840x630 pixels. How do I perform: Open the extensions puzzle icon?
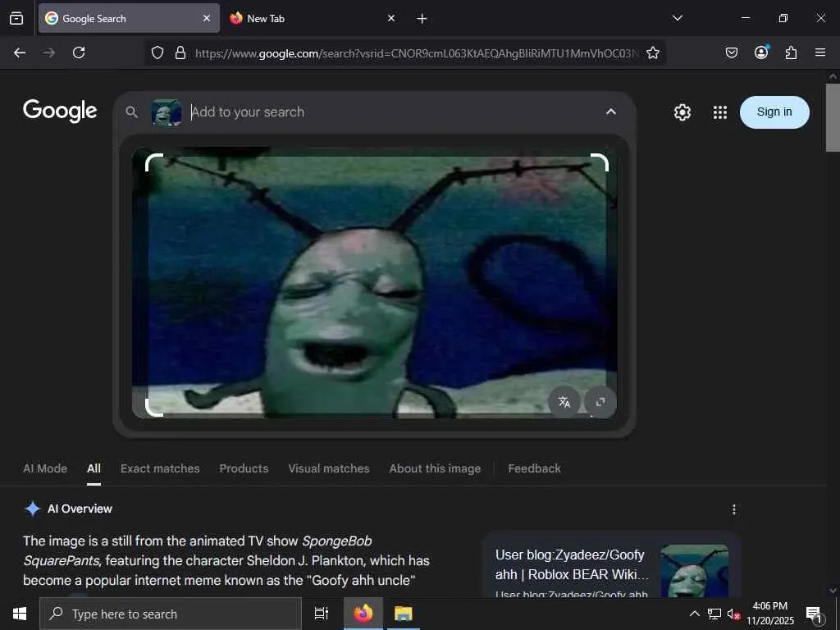[791, 52]
